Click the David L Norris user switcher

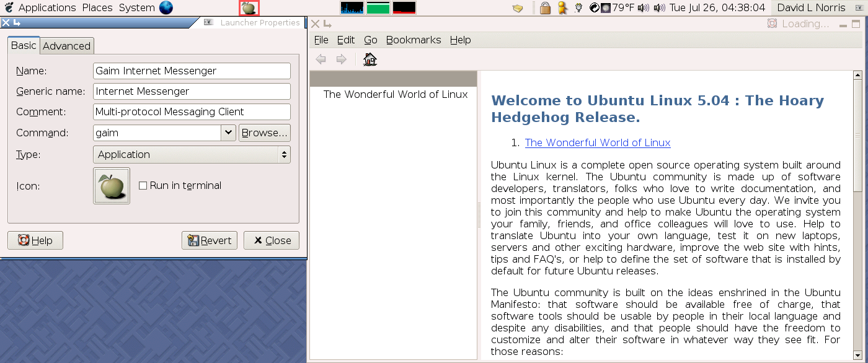pyautogui.click(x=811, y=8)
